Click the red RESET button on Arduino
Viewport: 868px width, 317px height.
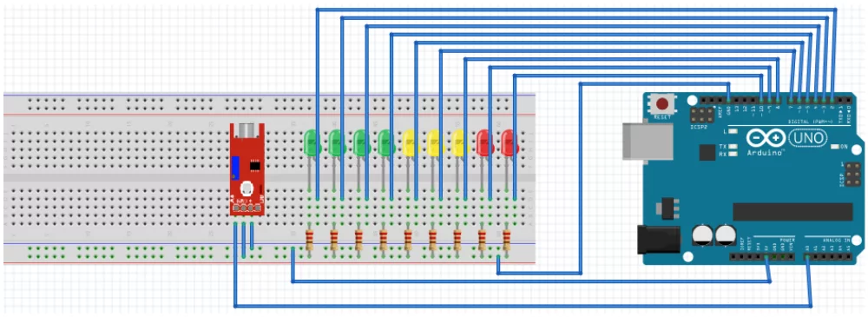[662, 103]
